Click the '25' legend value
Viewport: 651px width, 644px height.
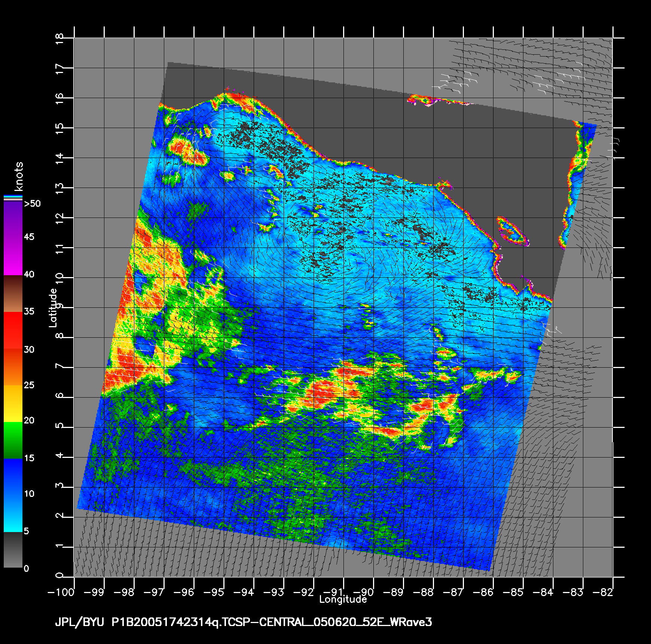point(29,385)
